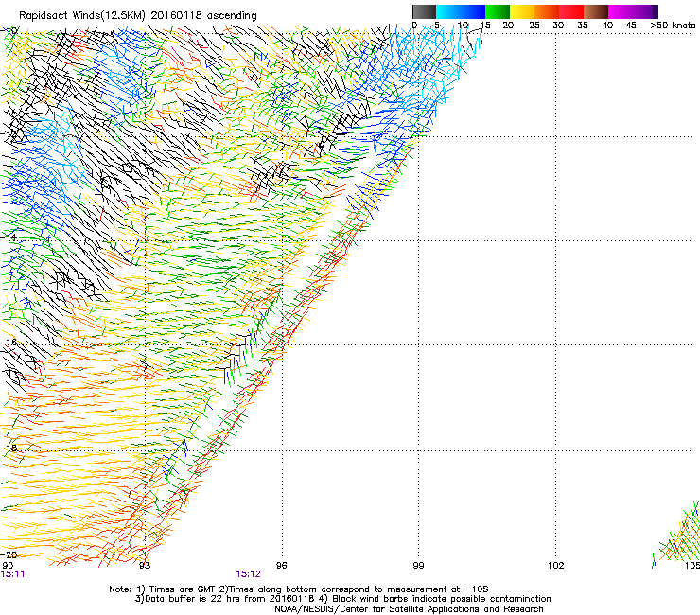700x615 pixels.
Task: Click the latitude label -16
Action: coord(10,343)
